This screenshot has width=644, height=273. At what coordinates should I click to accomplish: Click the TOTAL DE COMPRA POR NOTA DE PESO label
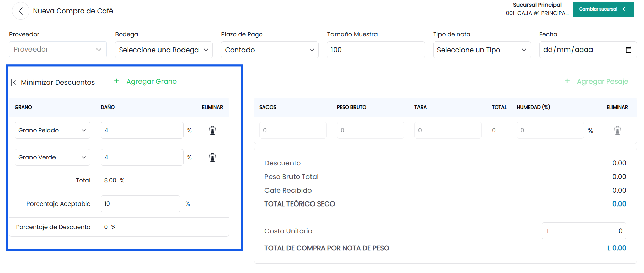click(327, 248)
